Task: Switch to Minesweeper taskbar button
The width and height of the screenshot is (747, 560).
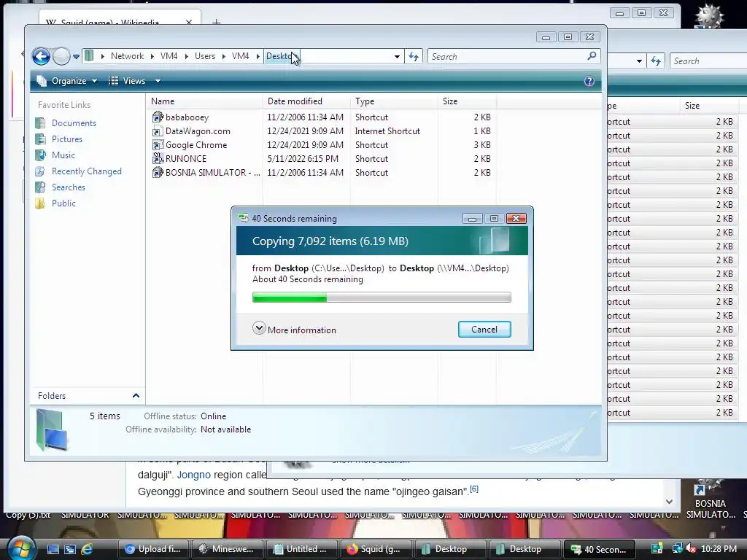Action: [227, 549]
